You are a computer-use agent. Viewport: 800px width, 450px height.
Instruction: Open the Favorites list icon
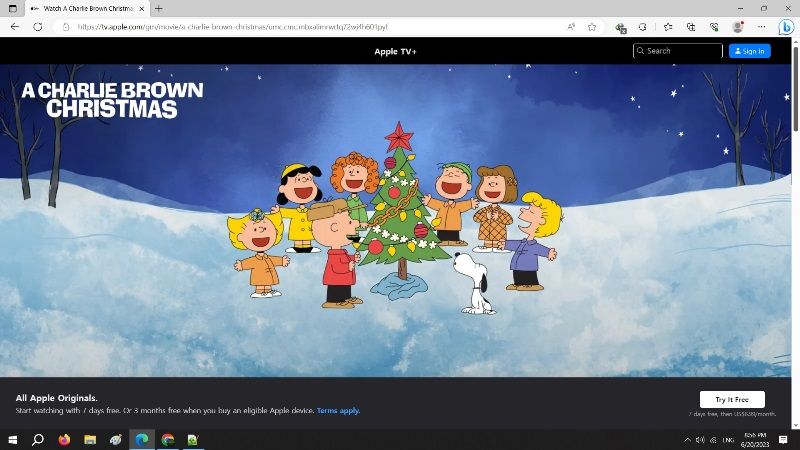(x=668, y=27)
